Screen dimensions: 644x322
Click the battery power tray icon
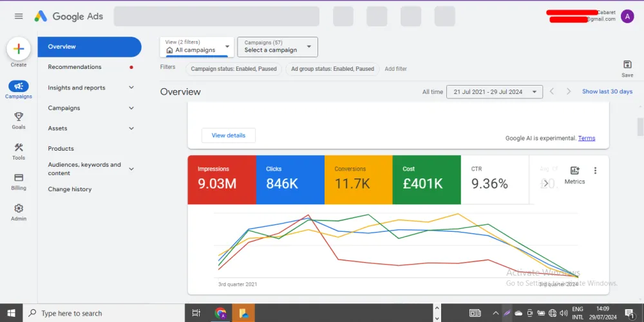[x=542, y=313]
